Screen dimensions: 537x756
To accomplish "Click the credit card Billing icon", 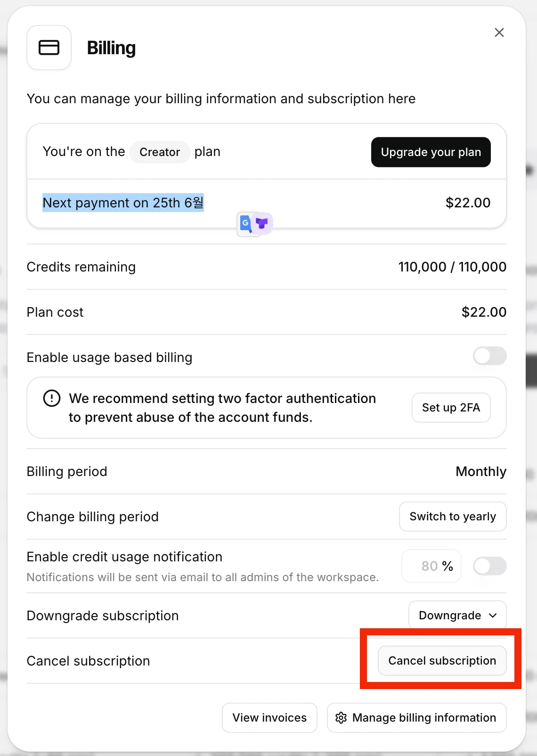I will tap(49, 48).
